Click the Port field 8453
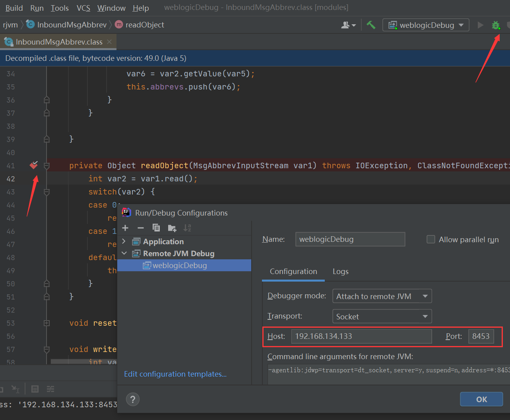510x420 pixels. click(481, 336)
